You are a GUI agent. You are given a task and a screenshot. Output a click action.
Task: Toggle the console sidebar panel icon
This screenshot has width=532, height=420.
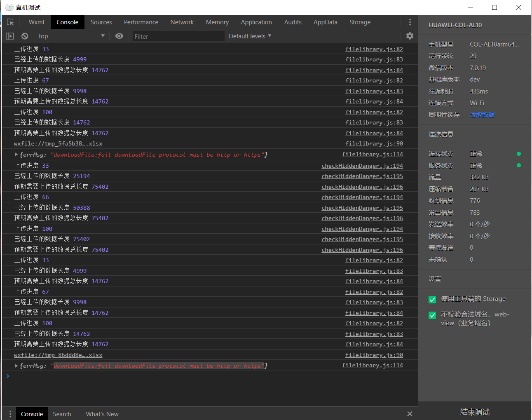pos(10,36)
